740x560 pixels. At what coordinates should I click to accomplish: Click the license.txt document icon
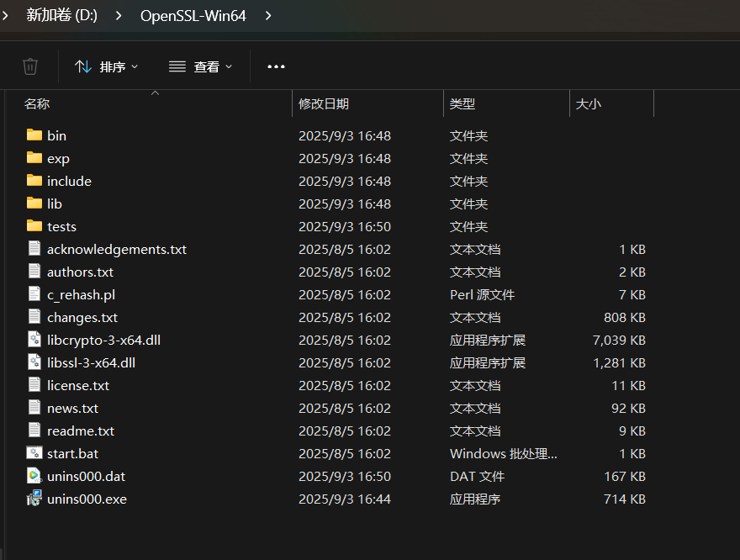(34, 384)
